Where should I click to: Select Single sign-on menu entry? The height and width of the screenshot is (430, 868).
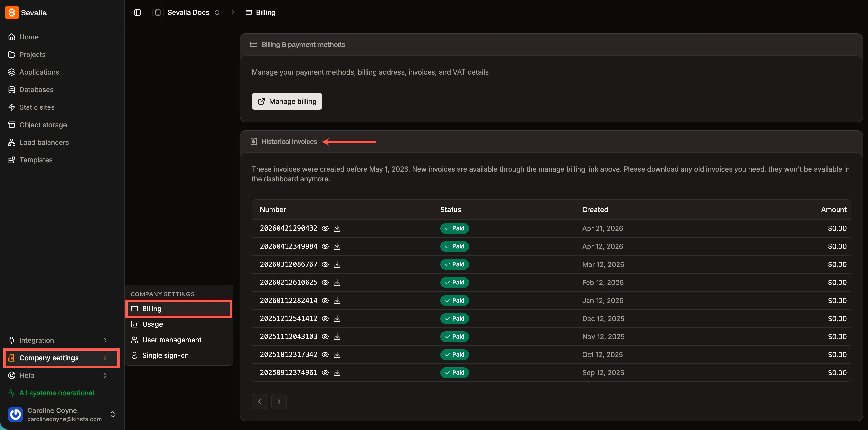pos(179,355)
